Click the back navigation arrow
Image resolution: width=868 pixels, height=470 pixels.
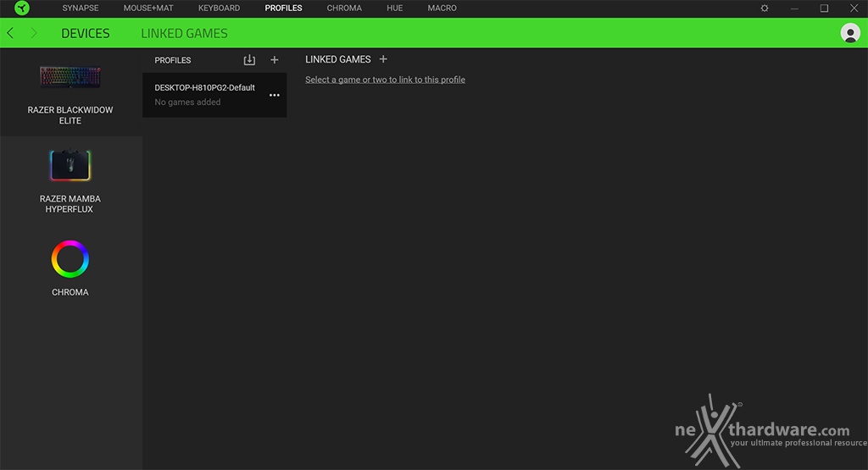10,33
